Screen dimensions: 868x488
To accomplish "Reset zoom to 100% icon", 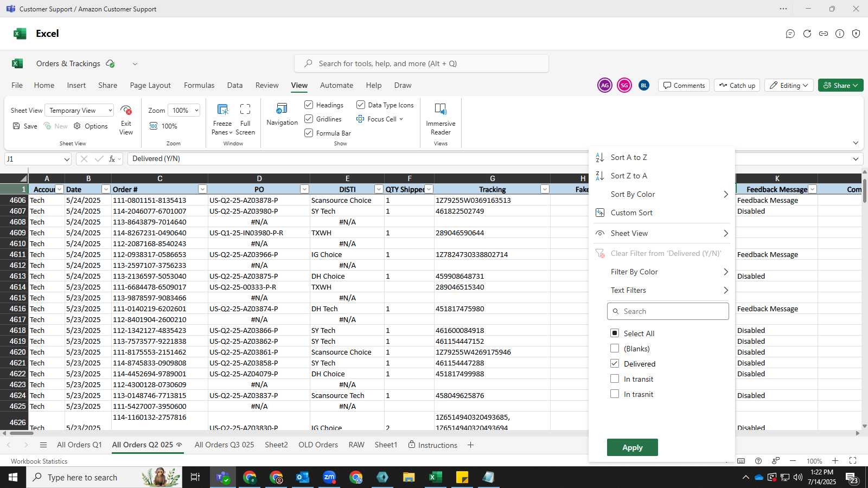I will click(154, 126).
